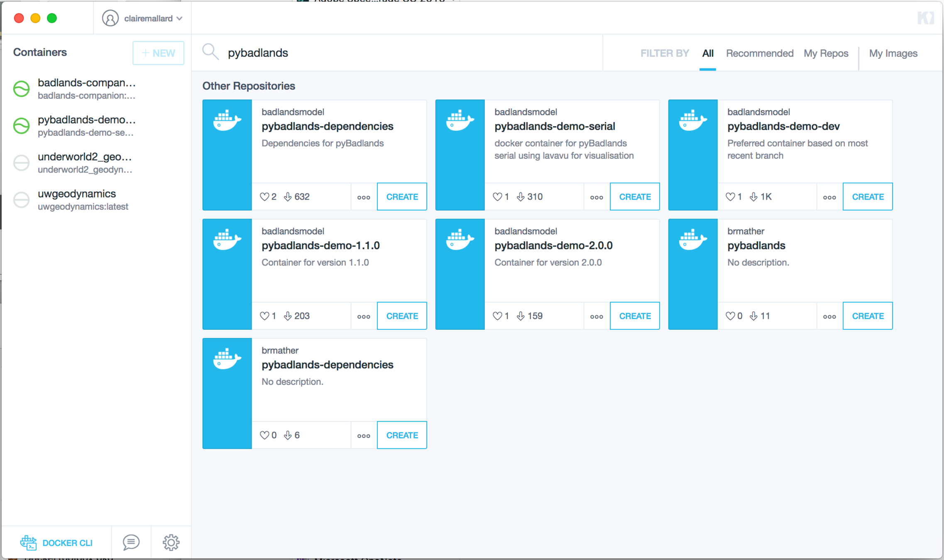
Task: Click heart icon on pybadlands-demo-serial card
Action: (x=497, y=197)
